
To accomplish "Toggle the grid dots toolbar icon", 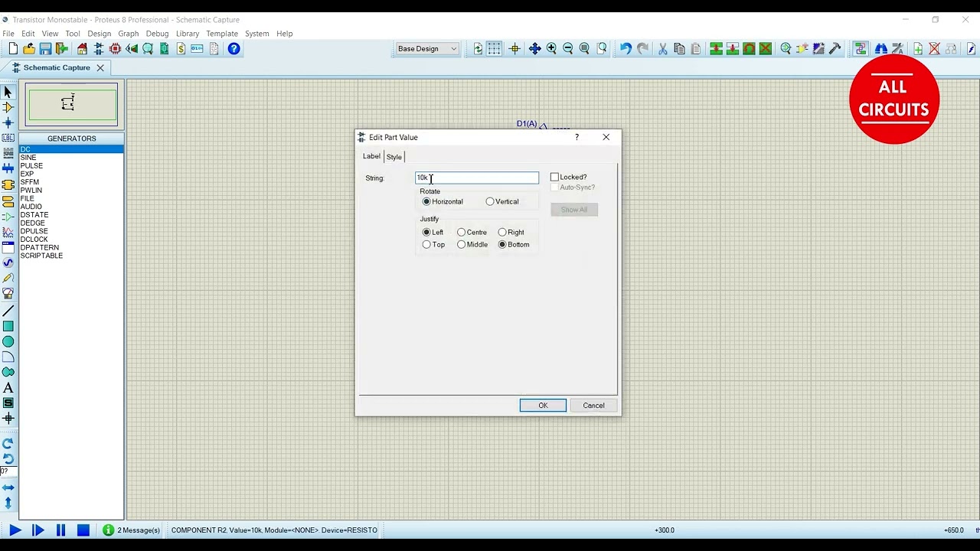I will point(495,49).
